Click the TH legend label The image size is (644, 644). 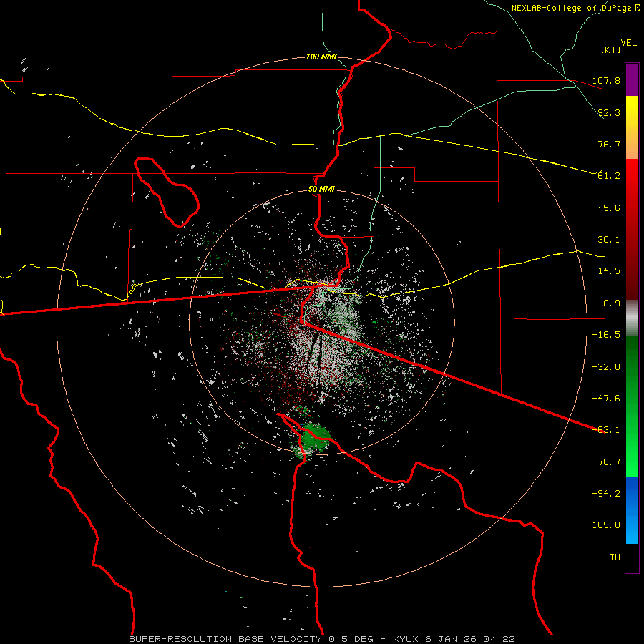[615, 557]
